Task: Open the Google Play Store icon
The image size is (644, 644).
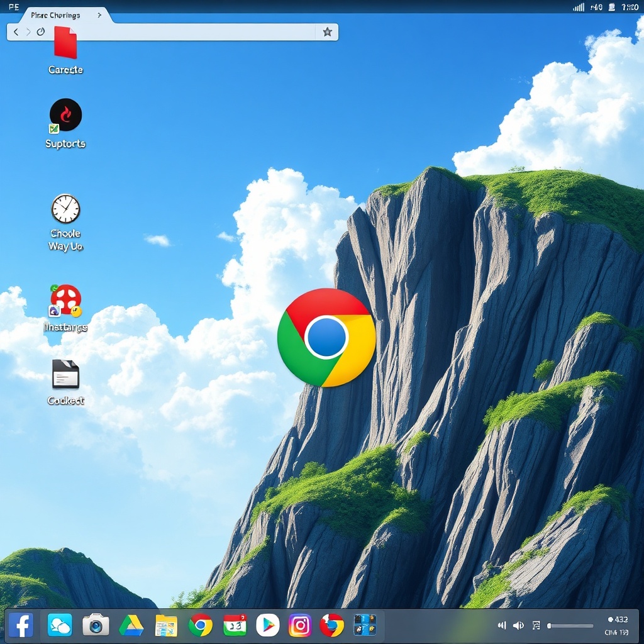Action: click(x=268, y=625)
